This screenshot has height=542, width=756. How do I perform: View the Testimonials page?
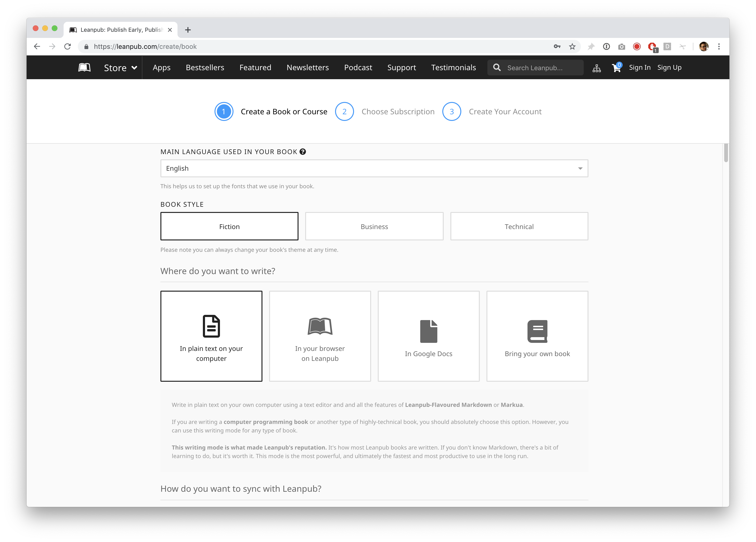pos(453,68)
